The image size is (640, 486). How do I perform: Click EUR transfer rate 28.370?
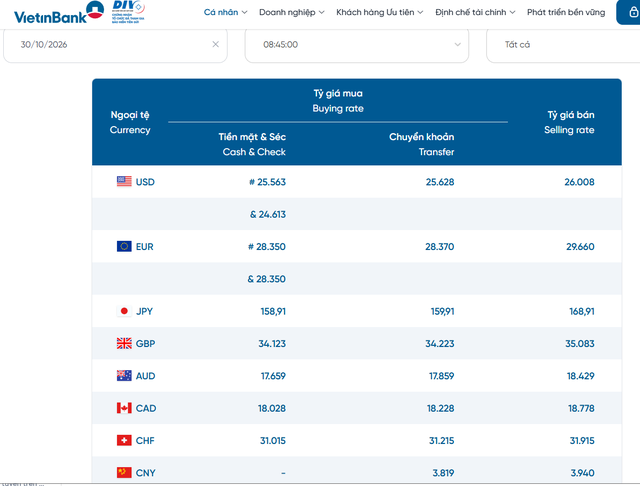tap(440, 246)
